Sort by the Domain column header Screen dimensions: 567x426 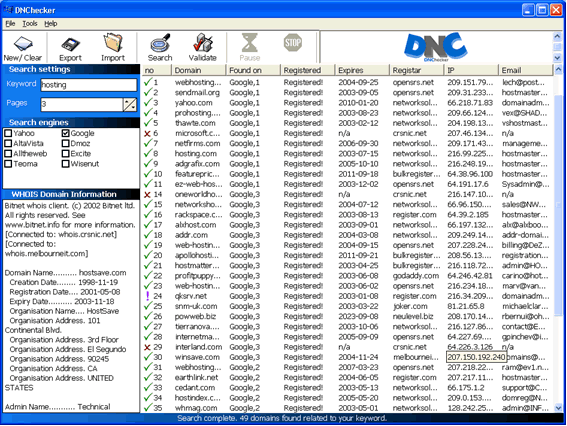pyautogui.click(x=199, y=70)
